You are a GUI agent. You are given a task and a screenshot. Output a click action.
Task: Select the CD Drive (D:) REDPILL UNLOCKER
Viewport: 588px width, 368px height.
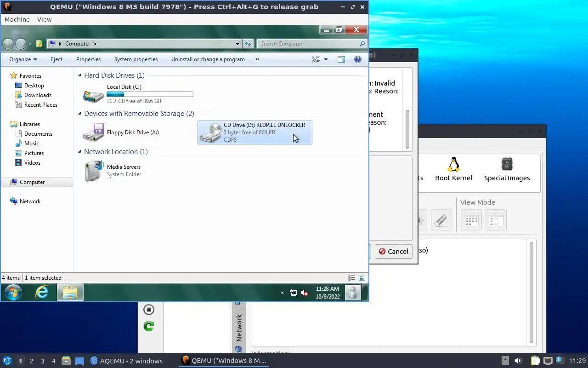tap(254, 132)
